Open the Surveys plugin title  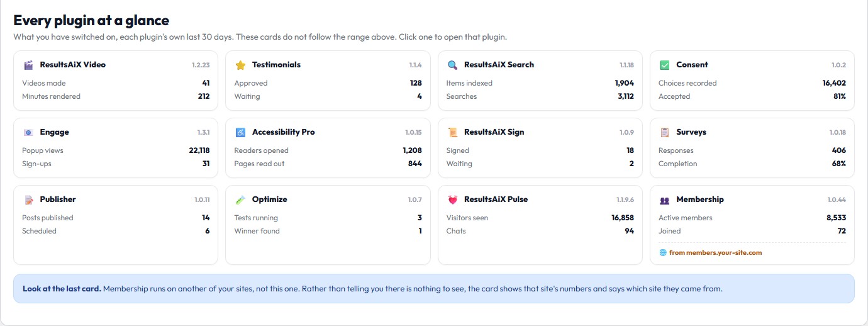[x=691, y=132]
